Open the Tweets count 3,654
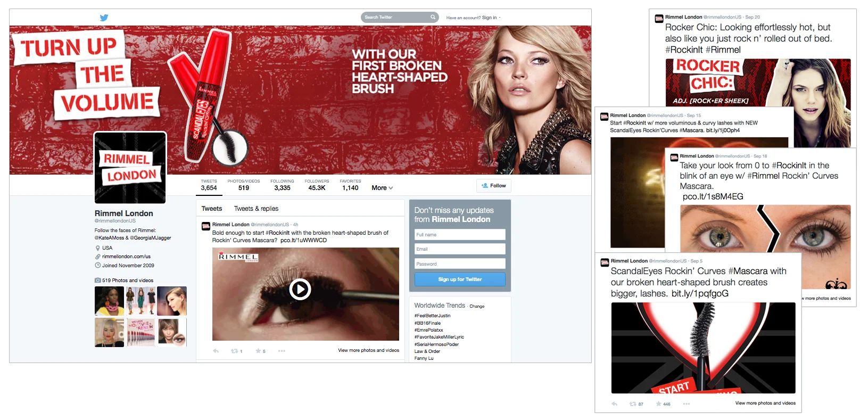 (209, 185)
